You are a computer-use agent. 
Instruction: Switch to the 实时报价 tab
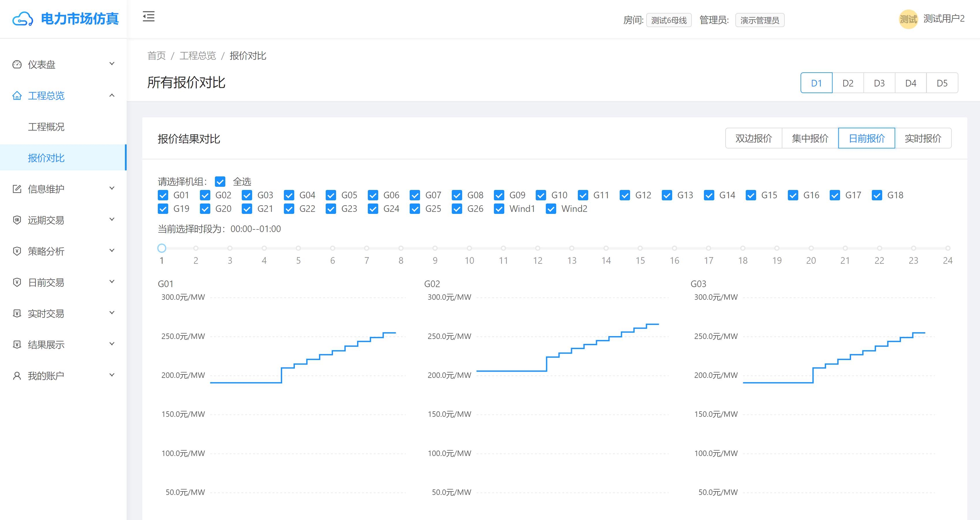coord(923,138)
